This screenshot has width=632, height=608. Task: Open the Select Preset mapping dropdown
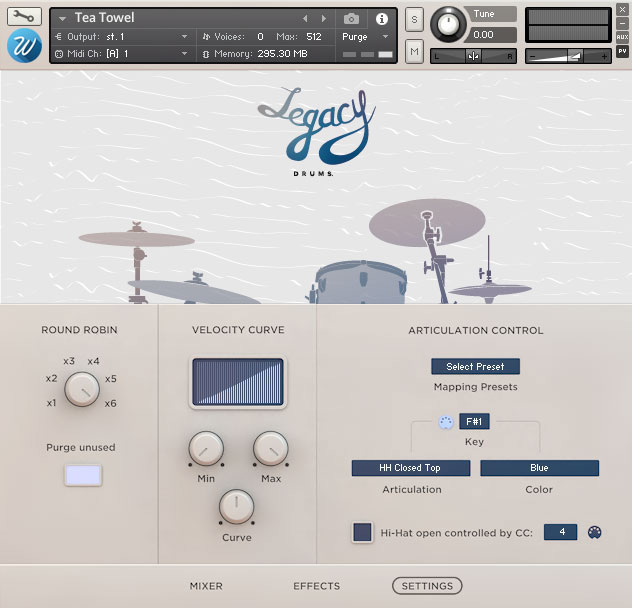475,367
